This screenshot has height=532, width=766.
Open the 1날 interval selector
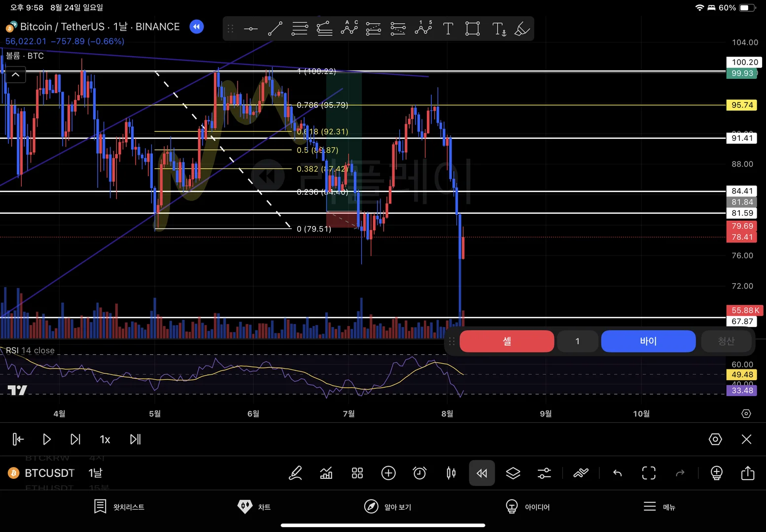(x=95, y=473)
